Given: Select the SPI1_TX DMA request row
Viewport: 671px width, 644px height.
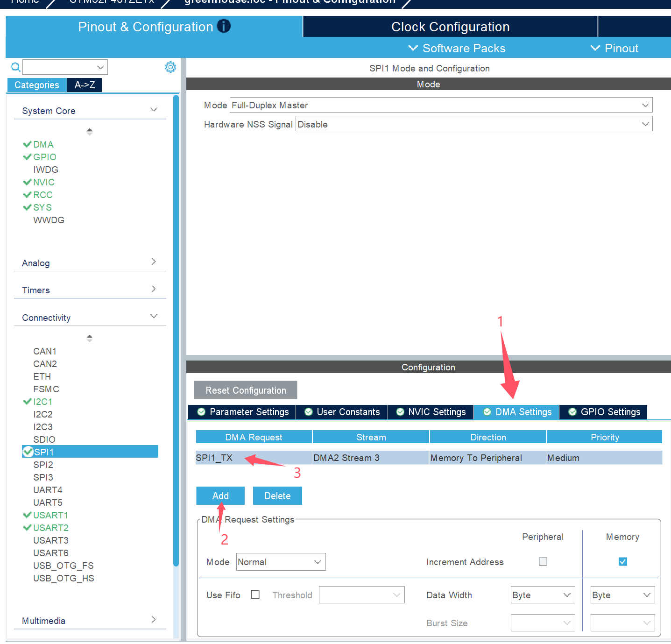Looking at the screenshot, I should [429, 458].
